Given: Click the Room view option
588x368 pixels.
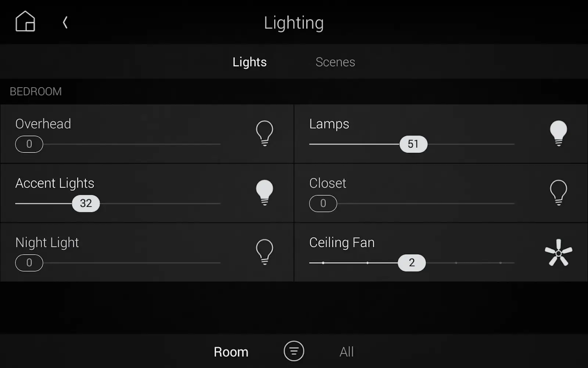Looking at the screenshot, I should point(231,351).
